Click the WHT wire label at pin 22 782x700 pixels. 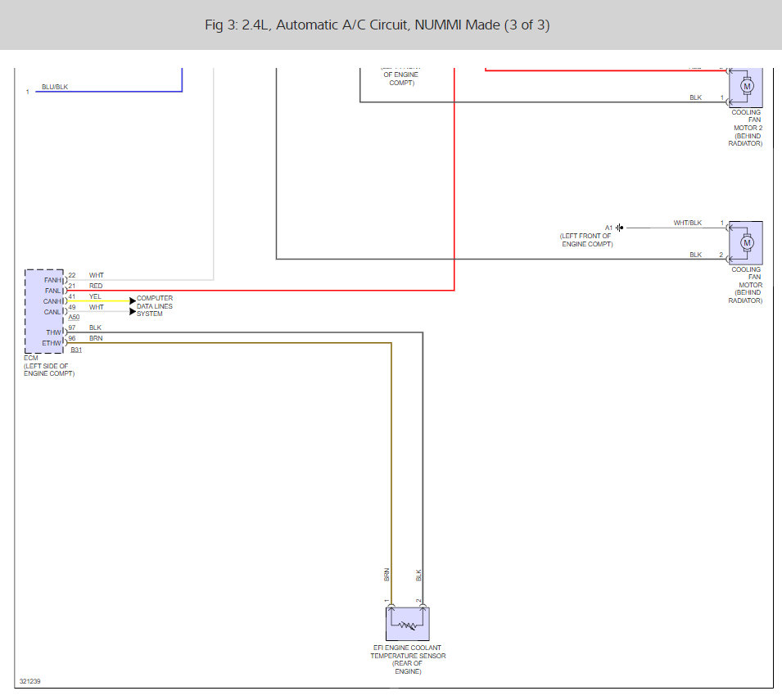coord(97,275)
